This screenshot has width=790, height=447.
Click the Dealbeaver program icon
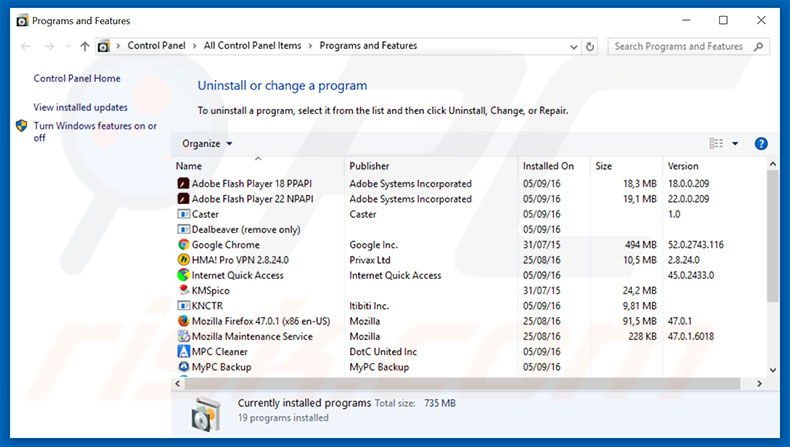click(x=183, y=229)
